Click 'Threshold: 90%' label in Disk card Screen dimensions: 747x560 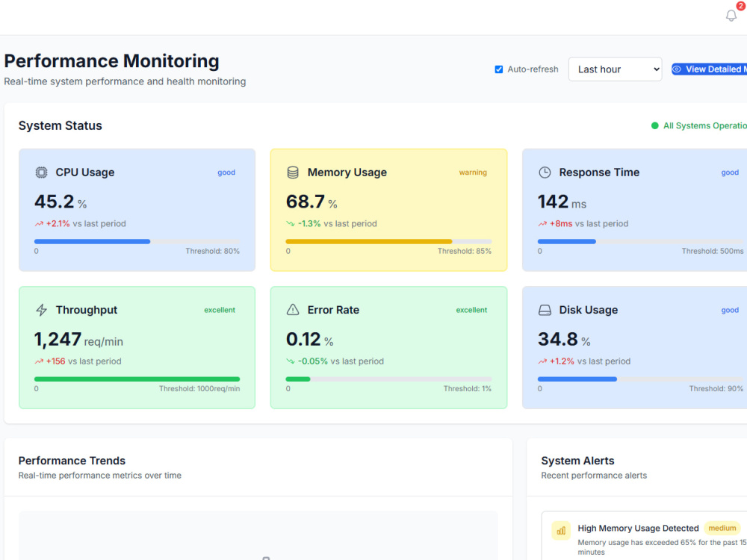[x=716, y=388]
